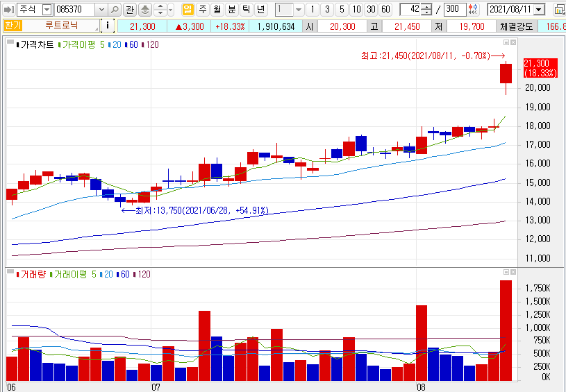
Task: Click current price 21,300 in quote bar
Action: click(142, 26)
